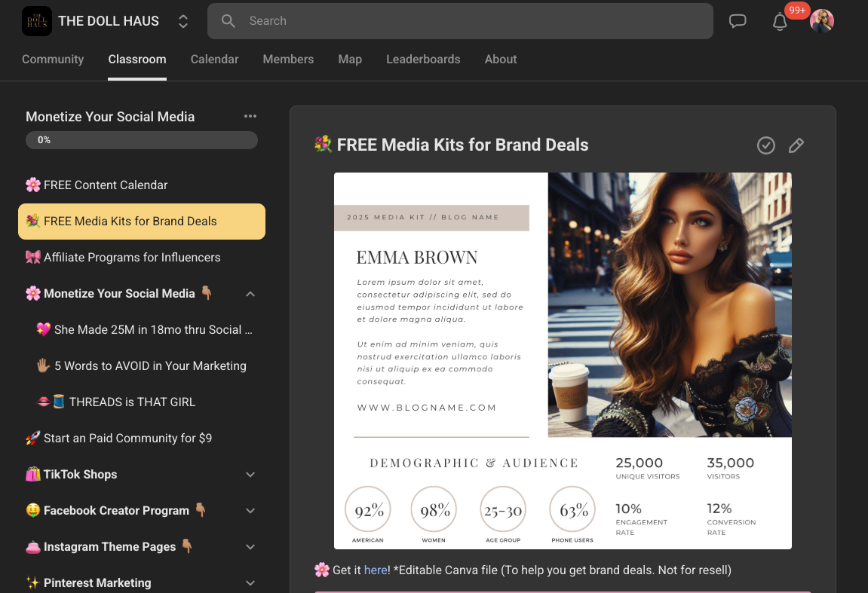Edit the lesson with pencil icon
The image size is (868, 593).
click(x=796, y=145)
